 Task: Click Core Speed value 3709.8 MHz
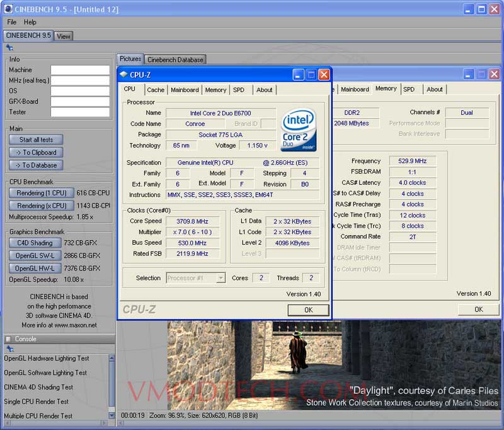pyautogui.click(x=193, y=221)
